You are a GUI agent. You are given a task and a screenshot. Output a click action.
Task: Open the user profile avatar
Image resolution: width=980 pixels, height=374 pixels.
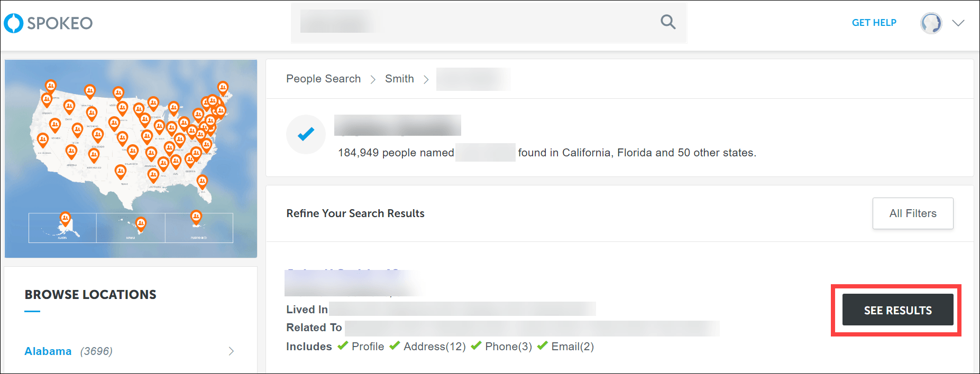[931, 23]
